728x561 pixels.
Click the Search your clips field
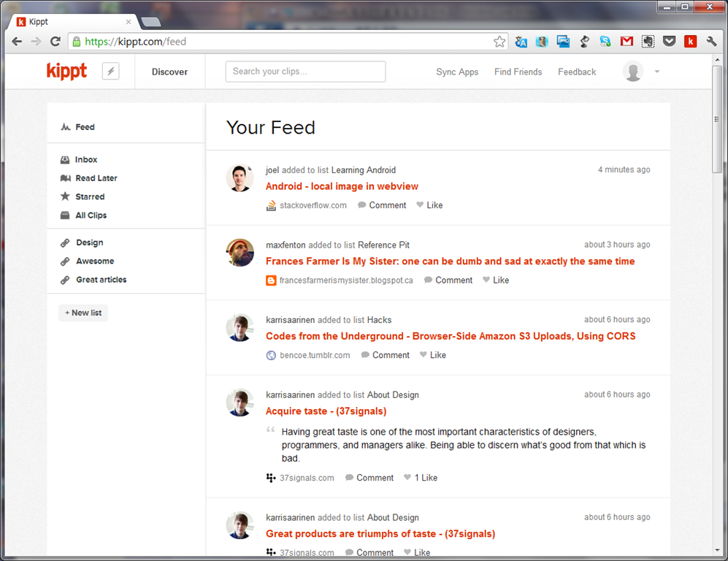305,72
